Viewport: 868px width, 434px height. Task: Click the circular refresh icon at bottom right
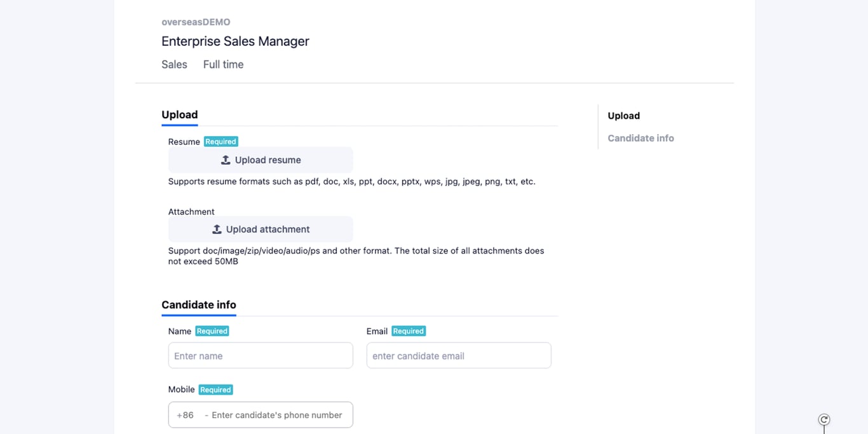pos(824,419)
